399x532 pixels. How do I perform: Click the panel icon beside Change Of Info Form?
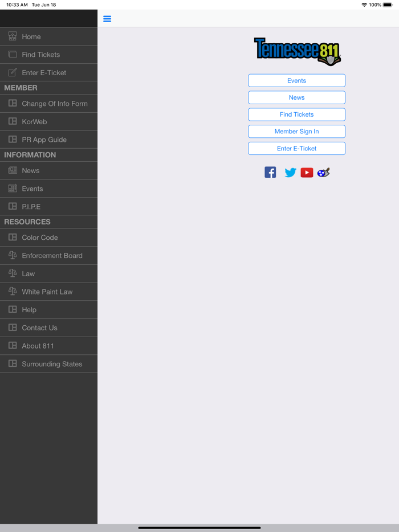point(13,103)
